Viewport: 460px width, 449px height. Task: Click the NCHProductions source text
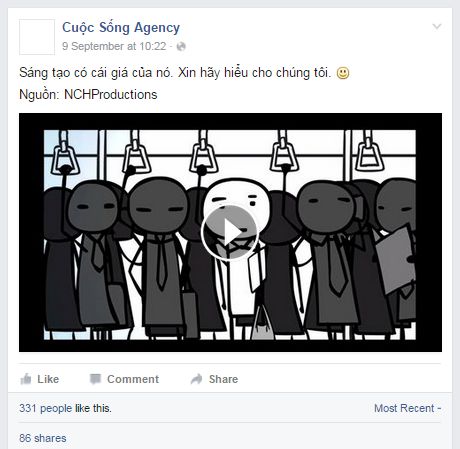click(x=111, y=95)
